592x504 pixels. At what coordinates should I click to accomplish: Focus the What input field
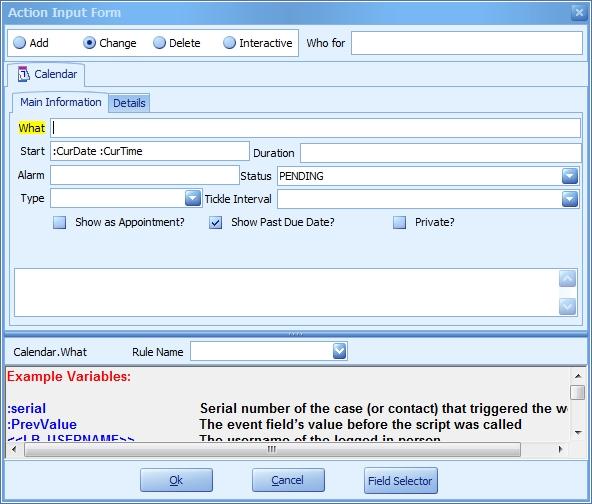315,128
